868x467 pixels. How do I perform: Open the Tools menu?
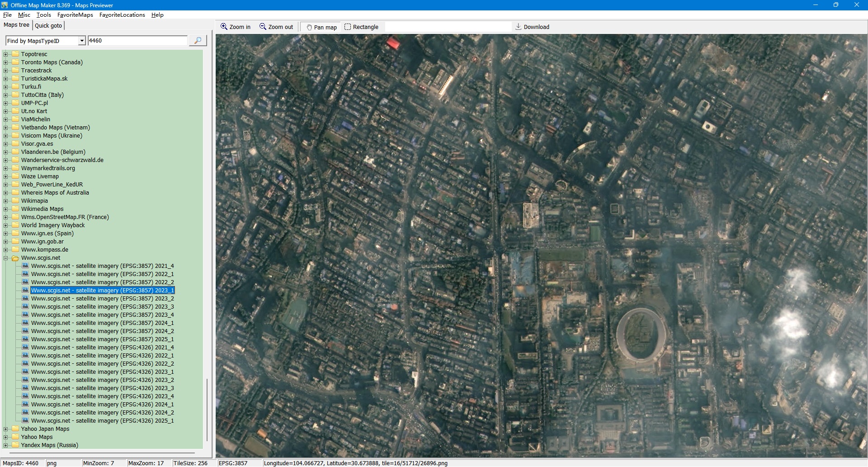point(43,15)
